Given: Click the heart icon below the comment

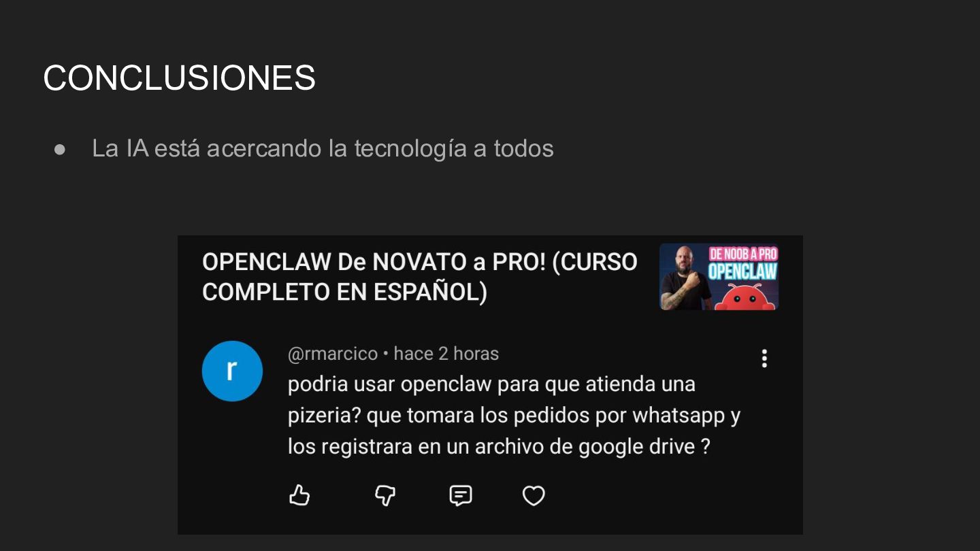Looking at the screenshot, I should pyautogui.click(x=534, y=496).
